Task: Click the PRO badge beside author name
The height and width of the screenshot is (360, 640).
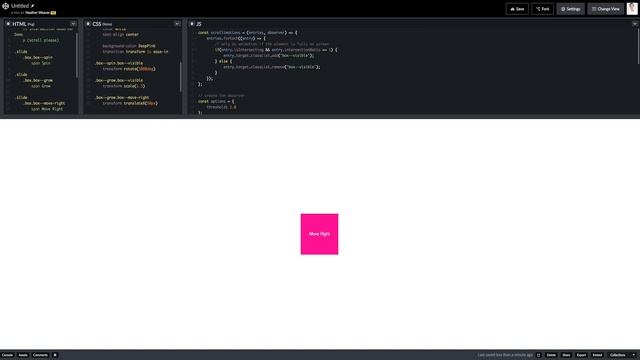Action: tap(53, 13)
